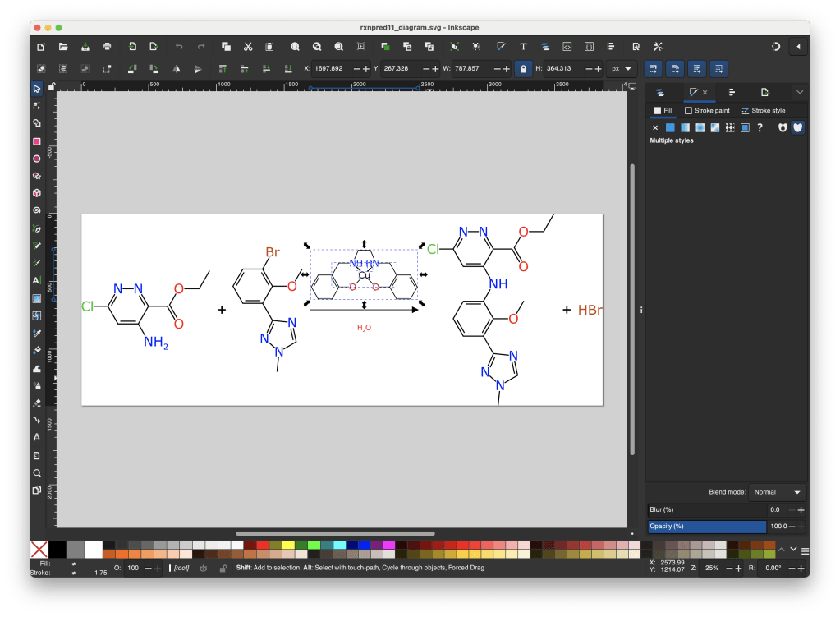Open the px units dropdown
Viewport: 840px width, 617px height.
pos(622,68)
